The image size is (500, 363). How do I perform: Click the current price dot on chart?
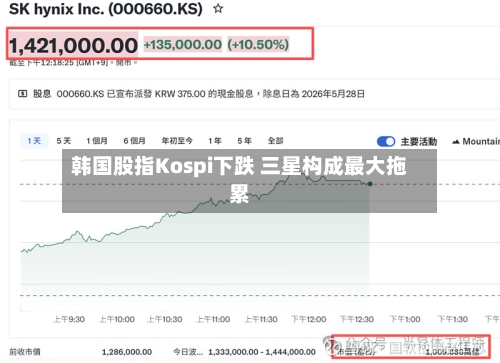370,184
